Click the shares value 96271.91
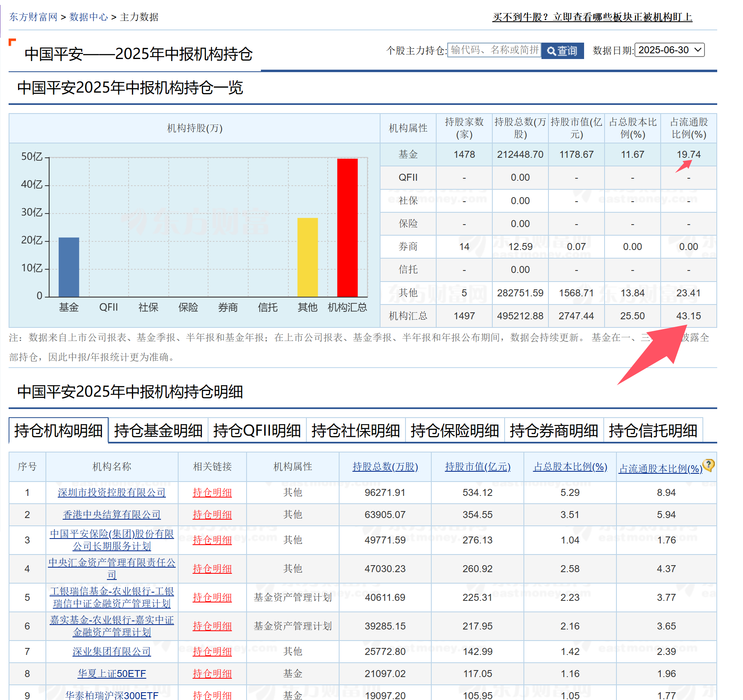The image size is (743, 700). coord(385,492)
